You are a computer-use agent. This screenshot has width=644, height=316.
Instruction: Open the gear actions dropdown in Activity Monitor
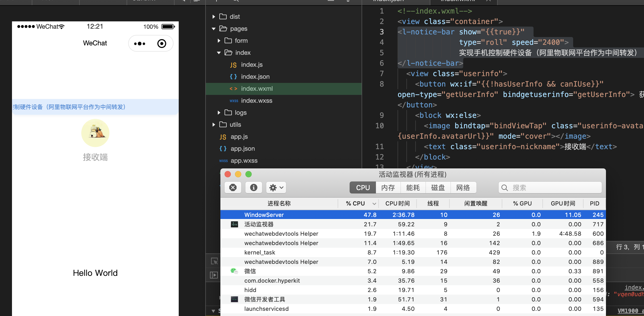275,187
